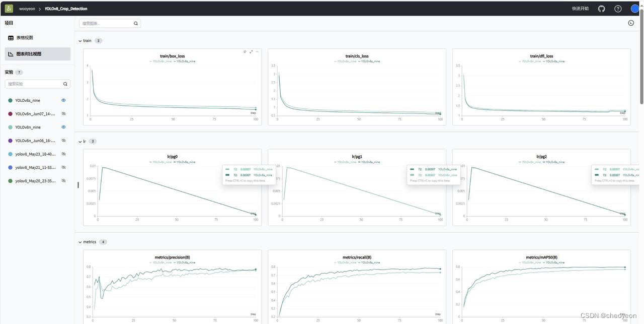Screen dimensions: 644x324
Task: Open the blue user avatar menu
Action: pyautogui.click(x=635, y=9)
